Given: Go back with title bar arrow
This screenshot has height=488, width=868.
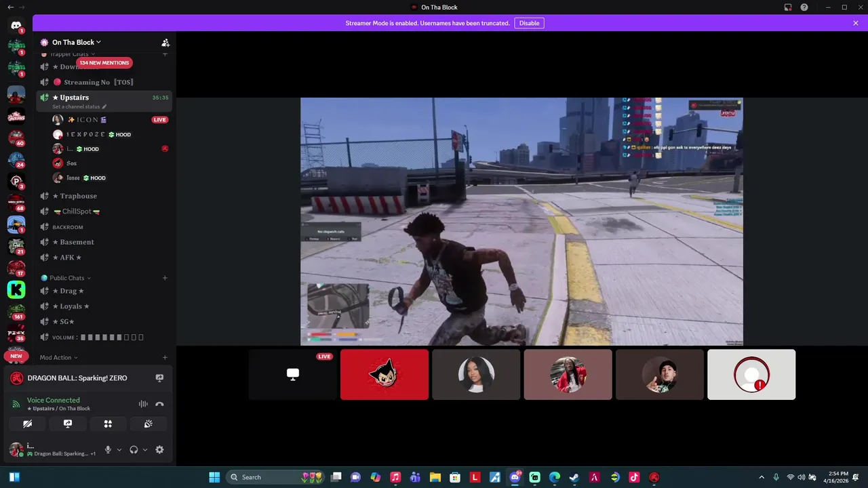Looking at the screenshot, I should point(10,7).
